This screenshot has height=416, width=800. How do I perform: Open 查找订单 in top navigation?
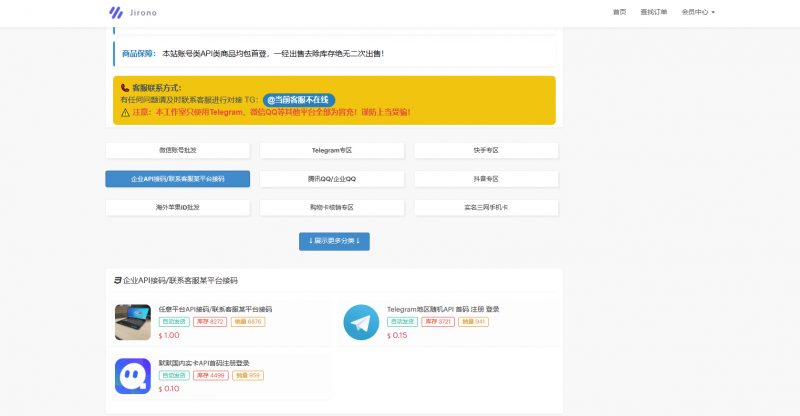654,12
